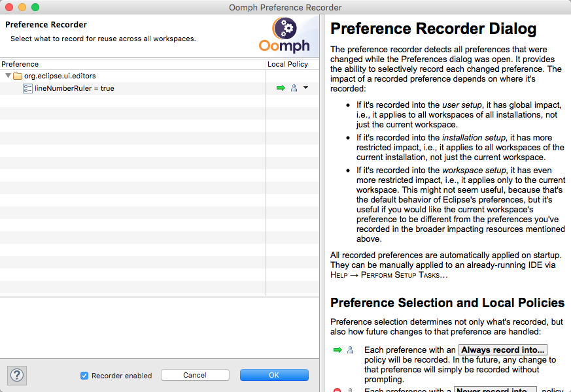The width and height of the screenshot is (571, 392).
Task: Uncheck the Recorder enabled checkbox
Action: pyautogui.click(x=84, y=376)
